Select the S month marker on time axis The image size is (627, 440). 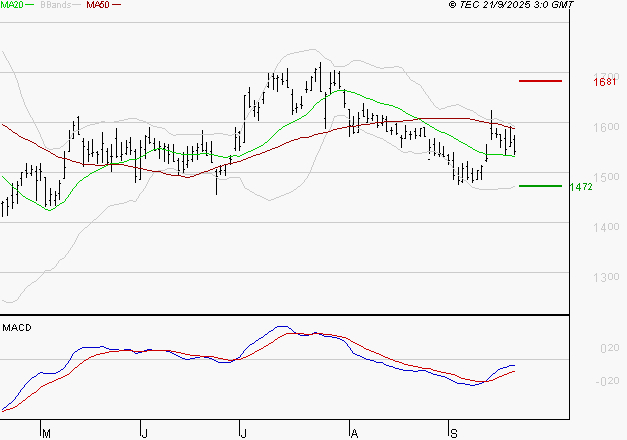(453, 433)
